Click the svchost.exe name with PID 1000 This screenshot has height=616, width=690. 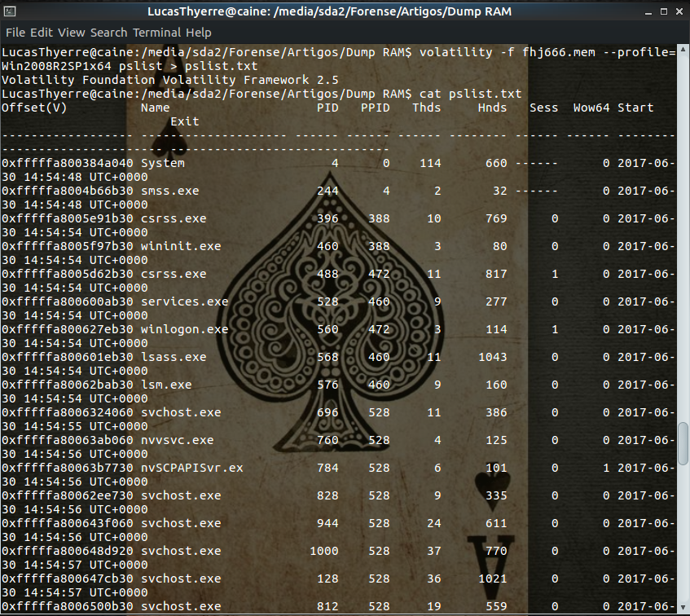tap(181, 552)
